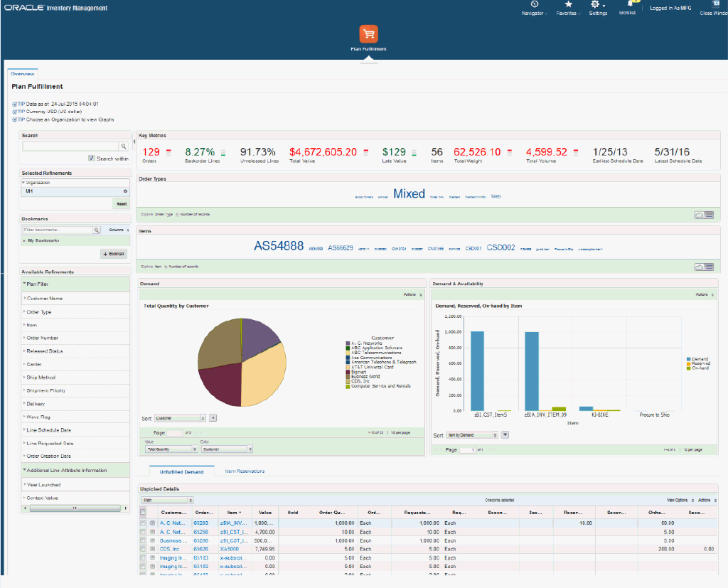The height and width of the screenshot is (588, 728).
Task: Collapse the Plan Filter group
Action: click(24, 284)
